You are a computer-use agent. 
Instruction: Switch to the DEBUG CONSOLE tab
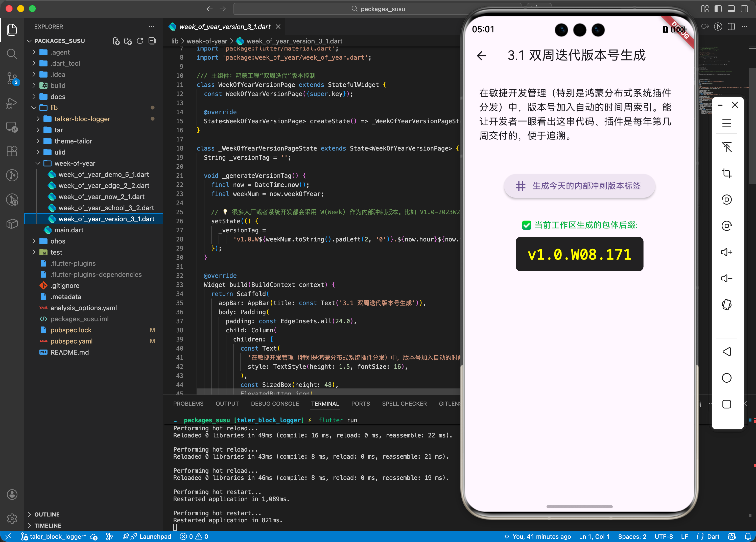[275, 403]
